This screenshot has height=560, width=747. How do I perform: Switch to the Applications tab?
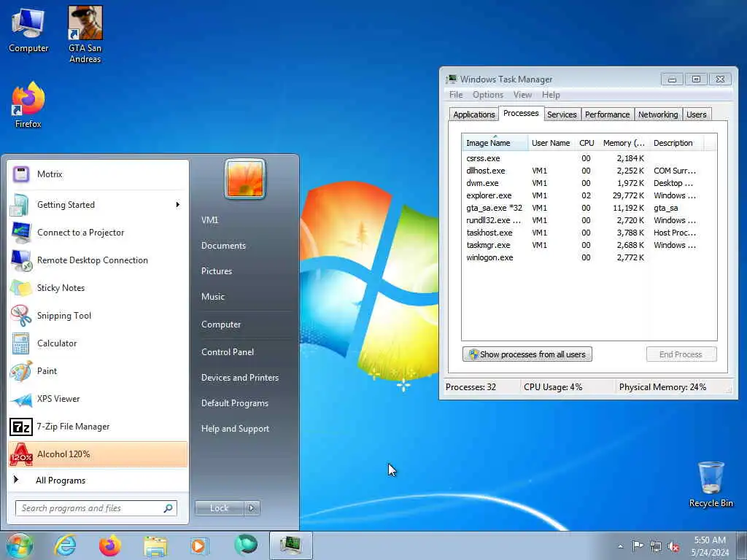pyautogui.click(x=474, y=114)
